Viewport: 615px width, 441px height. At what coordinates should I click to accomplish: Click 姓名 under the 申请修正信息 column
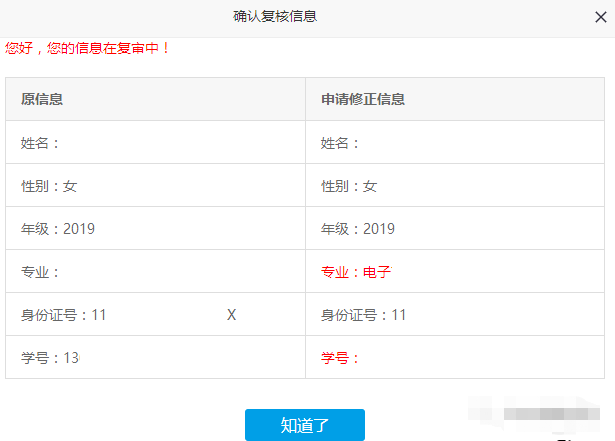(341, 143)
